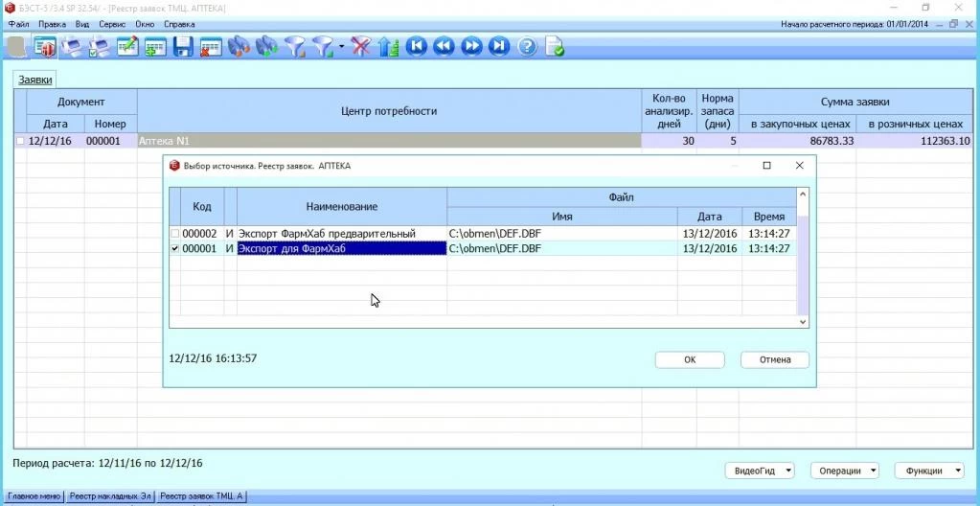Open help question mark icon
The image size is (980, 506).
[527, 46]
